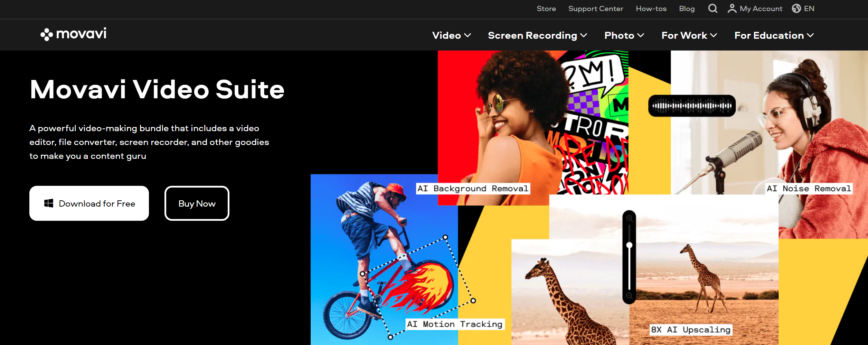Expand the Video menu chevron
This screenshot has width=868, height=345.
click(x=468, y=35)
